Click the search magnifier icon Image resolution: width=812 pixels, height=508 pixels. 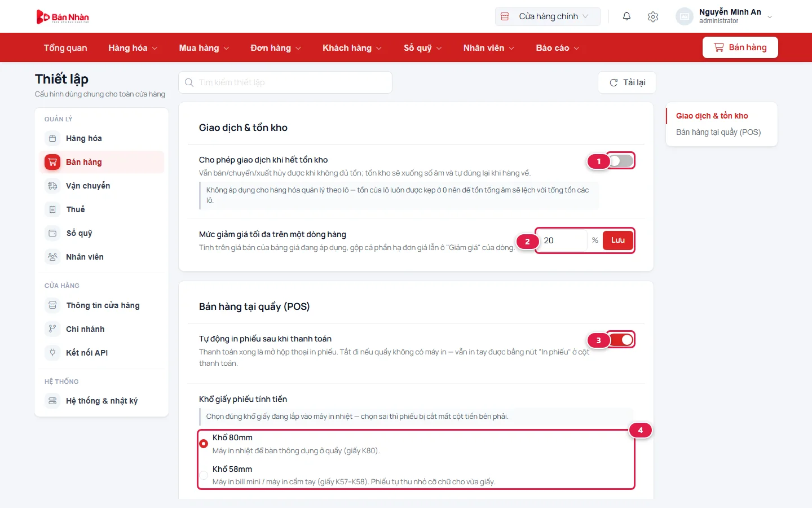[189, 82]
